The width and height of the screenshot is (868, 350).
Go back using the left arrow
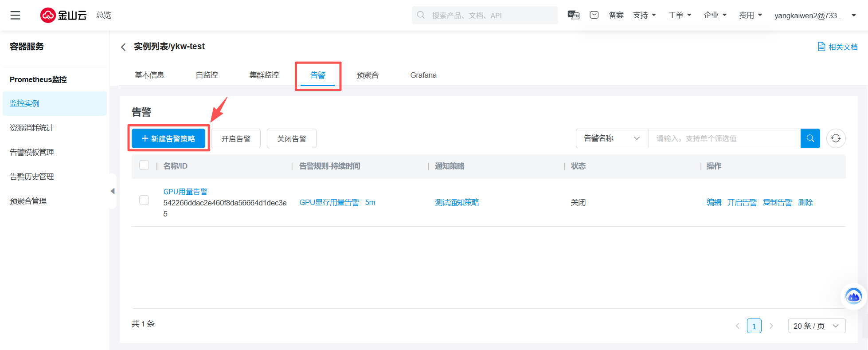pyautogui.click(x=123, y=47)
